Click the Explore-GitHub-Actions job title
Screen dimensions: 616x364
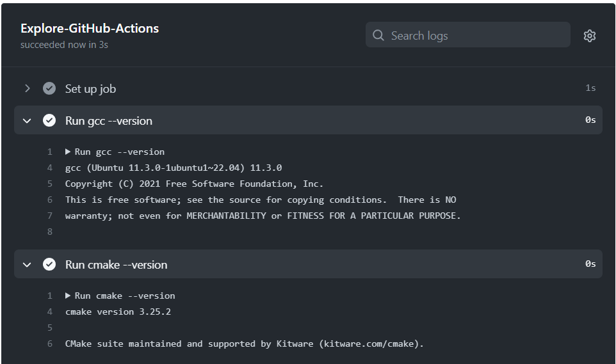coord(90,28)
